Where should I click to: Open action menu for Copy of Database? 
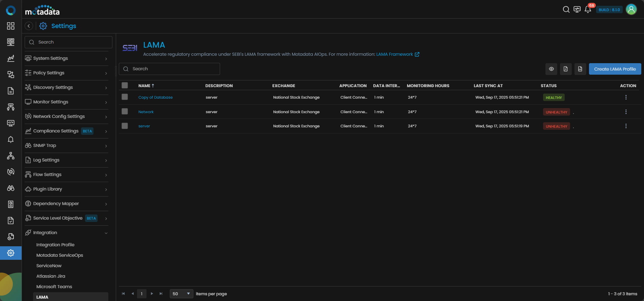pos(626,97)
